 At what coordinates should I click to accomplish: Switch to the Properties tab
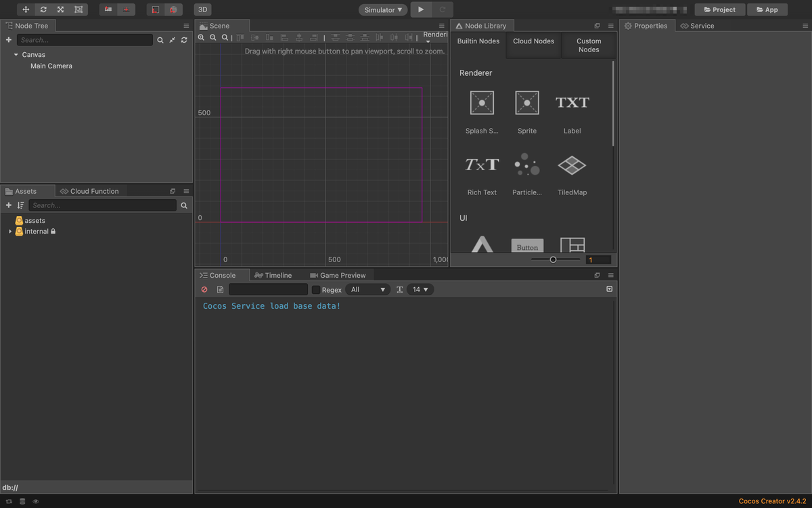(x=646, y=26)
